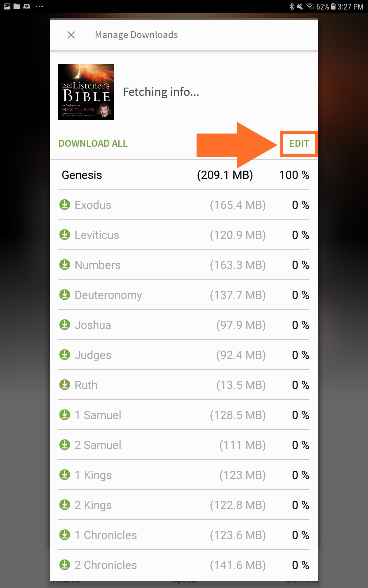Tap the download icon beside Leviticus
368x588 pixels.
coord(65,235)
